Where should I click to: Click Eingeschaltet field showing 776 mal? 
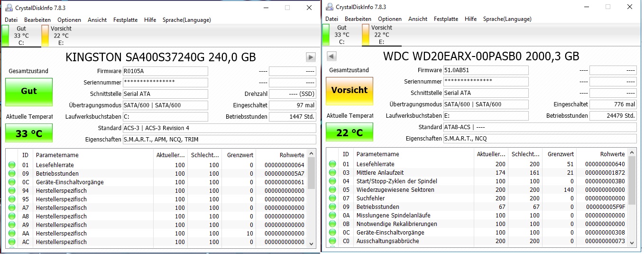pos(613,104)
